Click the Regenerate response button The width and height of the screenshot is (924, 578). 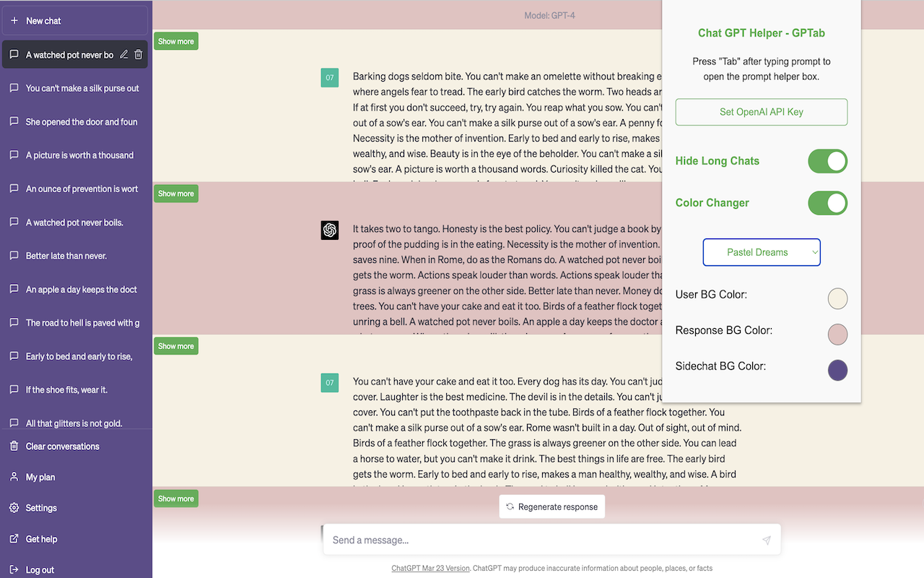[x=552, y=507]
